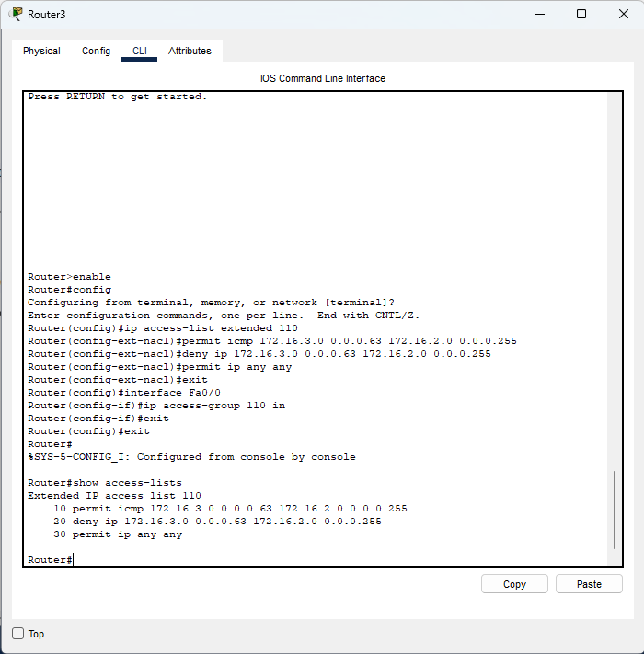The image size is (644, 654).
Task: Maximize the Router3 window
Action: [581, 14]
